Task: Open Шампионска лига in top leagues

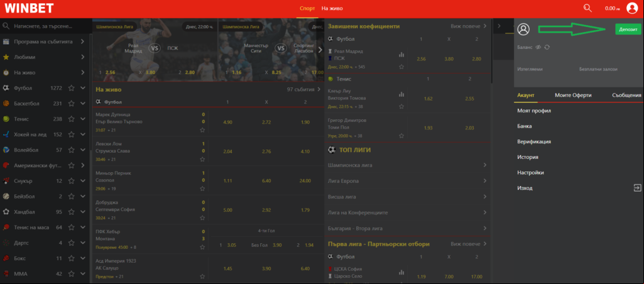Action: coord(407,165)
